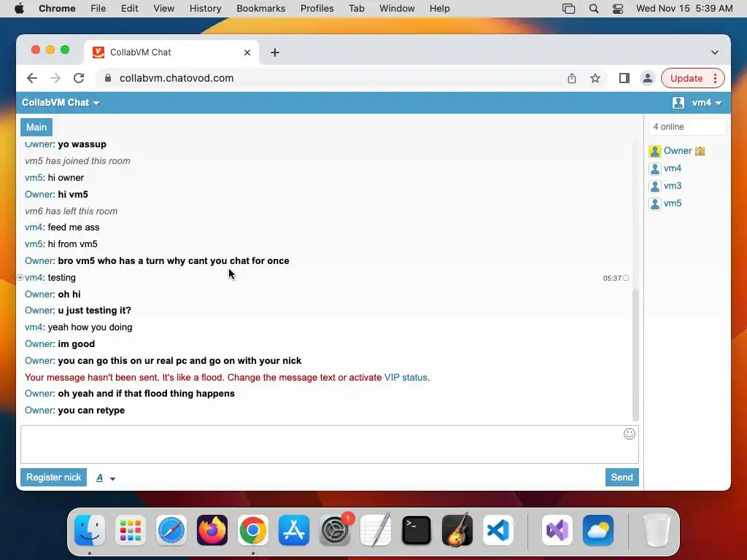Viewport: 747px width, 560px height.
Task: Open the View menu in menu bar
Action: (164, 9)
